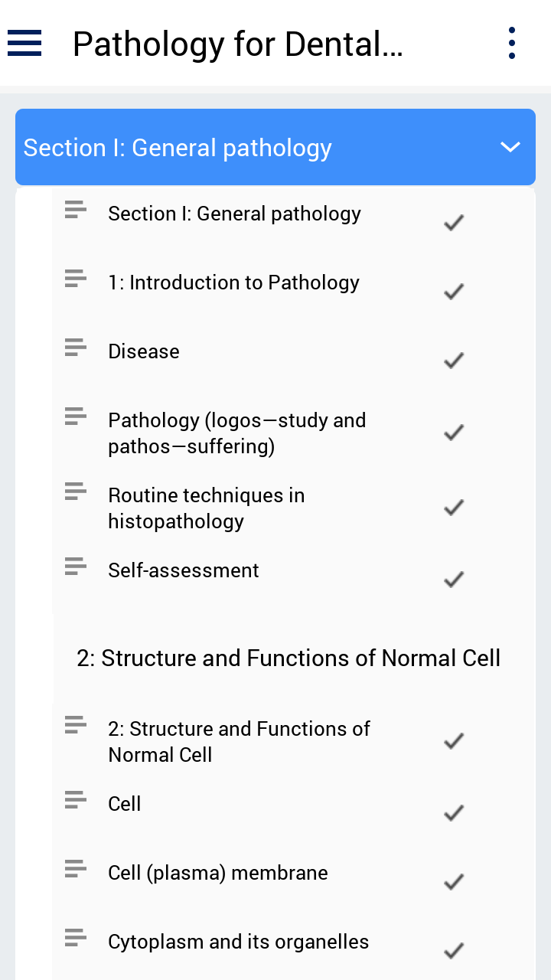Open the hamburger navigation menu
This screenshot has width=551, height=980.
24,43
